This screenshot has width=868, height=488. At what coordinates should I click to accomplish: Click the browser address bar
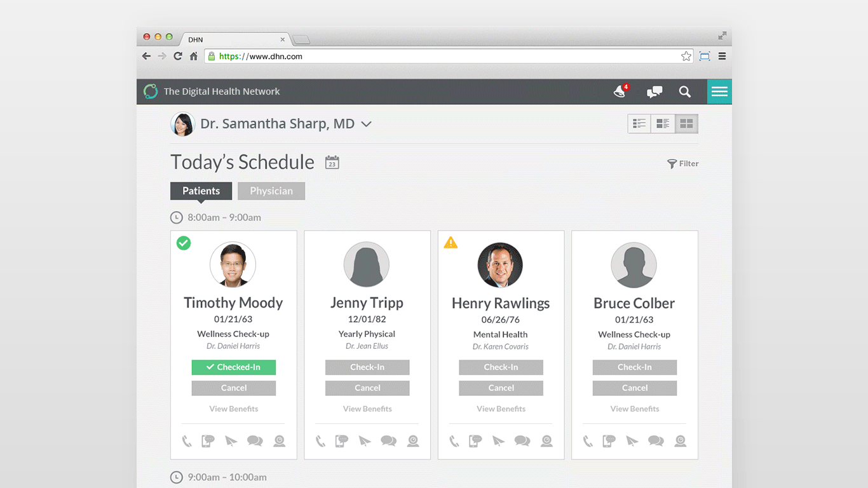pos(445,57)
